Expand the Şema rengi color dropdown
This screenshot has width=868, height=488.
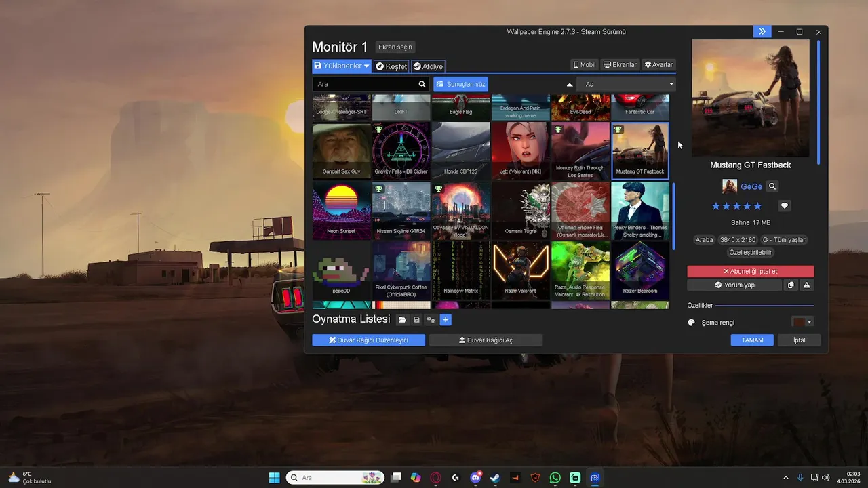(809, 322)
